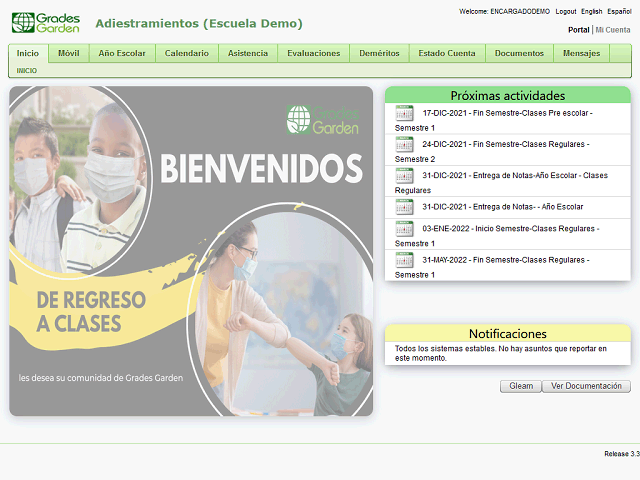The width and height of the screenshot is (640, 480).
Task: Switch to Estado Cuenta tab
Action: (x=447, y=53)
